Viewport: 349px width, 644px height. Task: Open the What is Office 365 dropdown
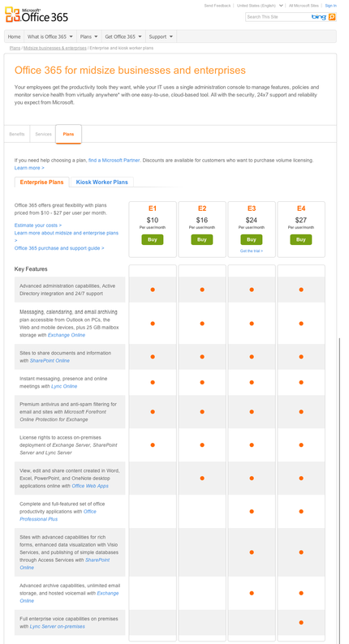[x=50, y=36]
